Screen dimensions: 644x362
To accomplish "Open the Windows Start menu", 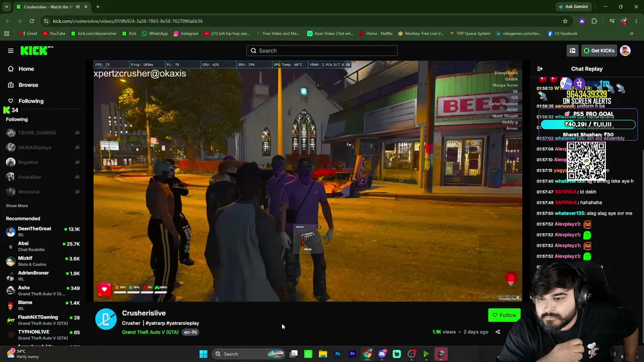I will click(x=203, y=354).
